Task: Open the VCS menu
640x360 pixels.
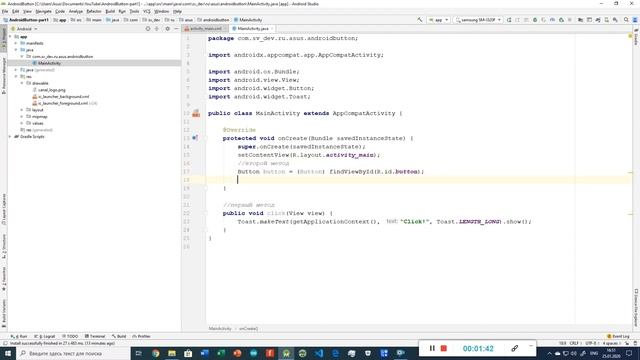Action: 147,11
